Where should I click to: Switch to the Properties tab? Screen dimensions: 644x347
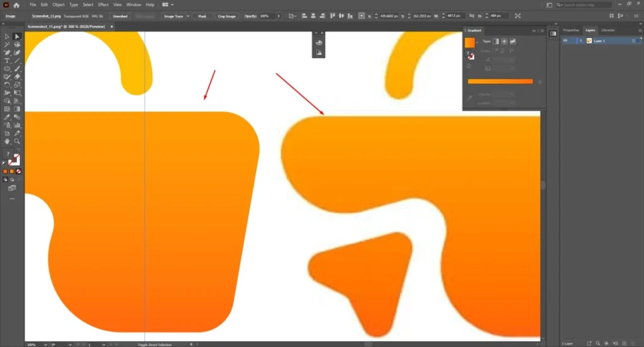pos(570,30)
